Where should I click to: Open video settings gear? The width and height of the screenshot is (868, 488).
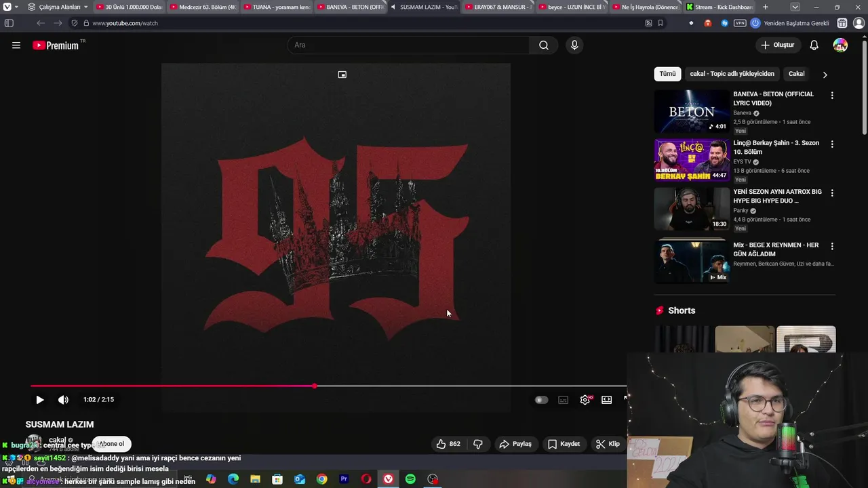[585, 400]
